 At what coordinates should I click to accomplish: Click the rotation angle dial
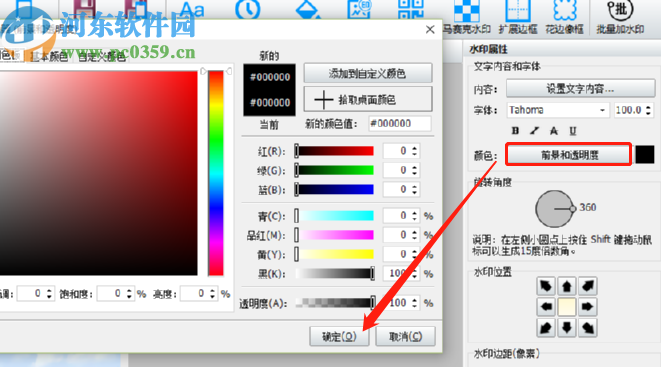554,209
